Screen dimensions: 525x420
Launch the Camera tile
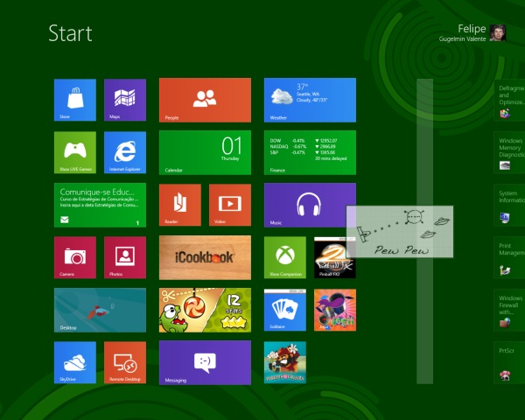point(75,257)
